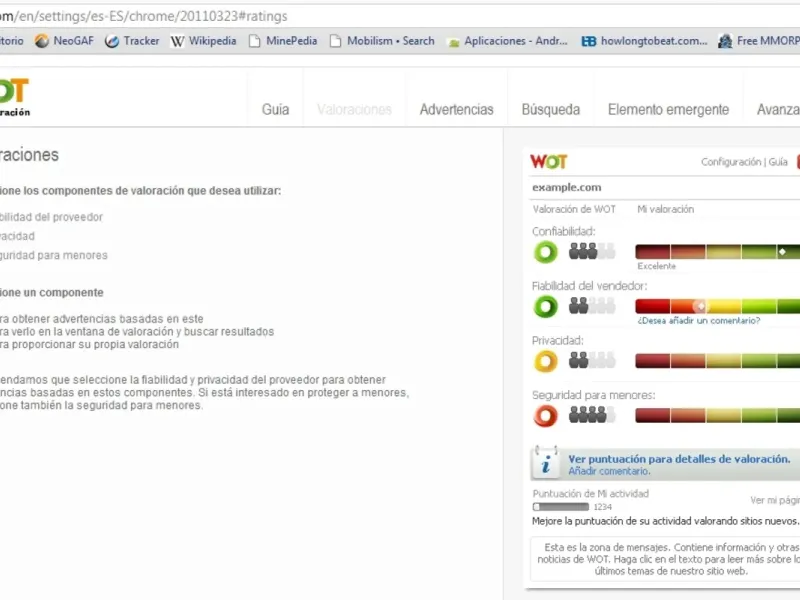The height and width of the screenshot is (600, 800).
Task: Open the NeoGAF bookmark
Action: pyautogui.click(x=64, y=41)
